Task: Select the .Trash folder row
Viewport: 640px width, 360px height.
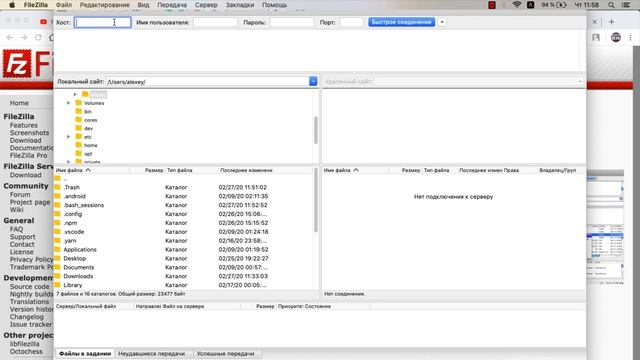Action: coord(184,187)
